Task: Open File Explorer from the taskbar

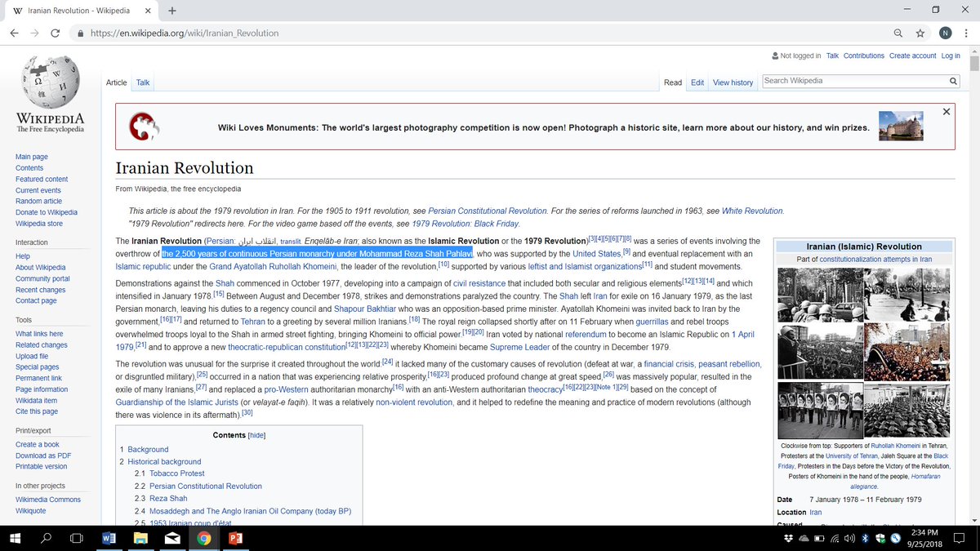Action: point(140,538)
